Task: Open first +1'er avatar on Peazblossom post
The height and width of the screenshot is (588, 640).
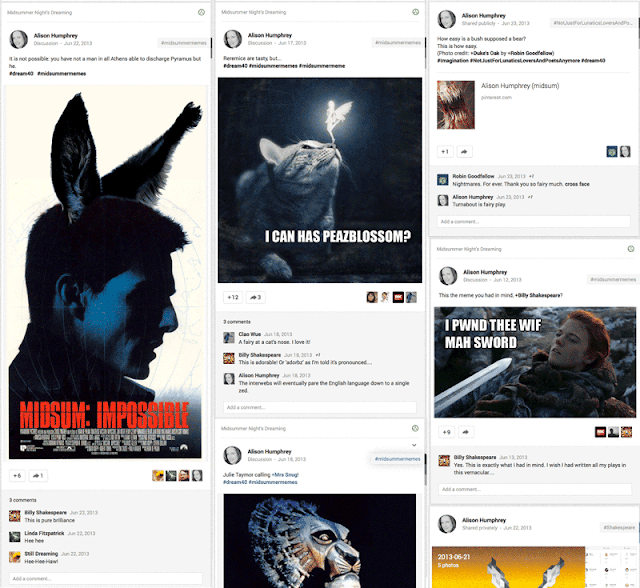Action: click(x=372, y=297)
